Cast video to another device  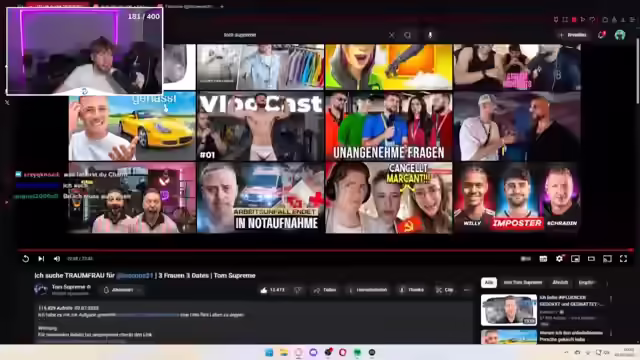click(607, 259)
